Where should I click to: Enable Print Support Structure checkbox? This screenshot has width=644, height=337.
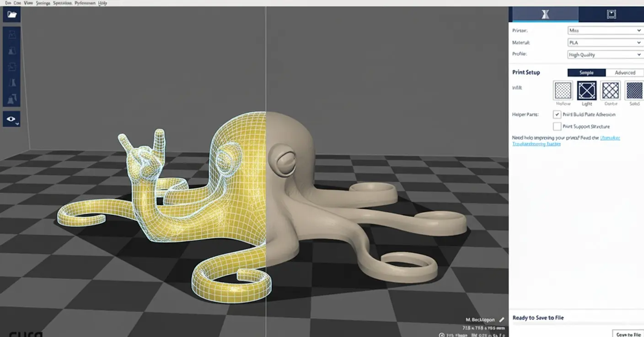click(557, 126)
